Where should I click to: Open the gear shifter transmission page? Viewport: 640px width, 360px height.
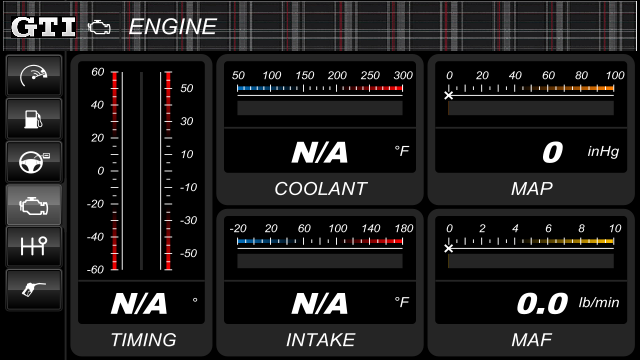tap(34, 247)
